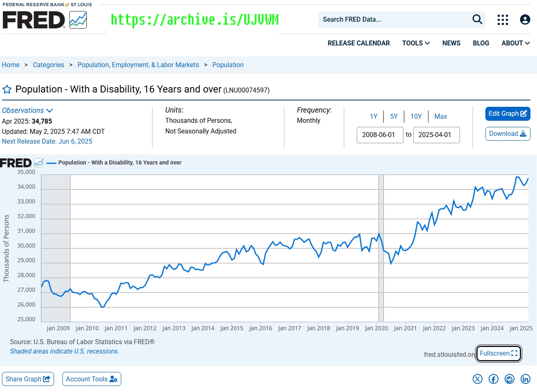
Task: Click the Jan 2020 axis label
Action: click(376, 328)
